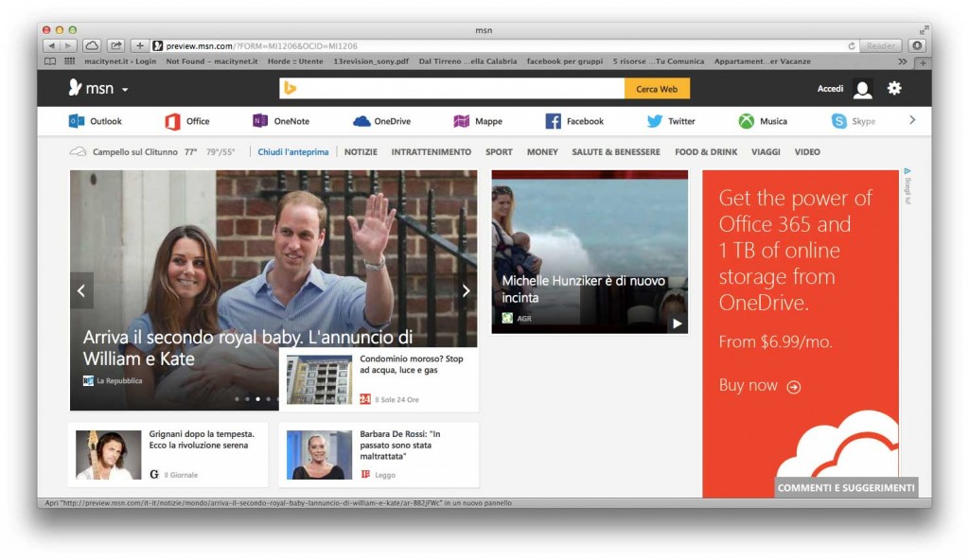
Task: Open Mappe maps icon
Action: pyautogui.click(x=462, y=121)
